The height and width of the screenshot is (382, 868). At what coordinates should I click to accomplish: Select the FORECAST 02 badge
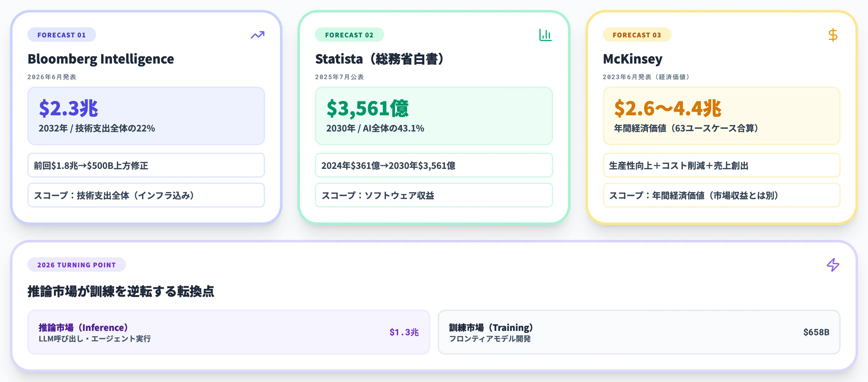click(349, 35)
